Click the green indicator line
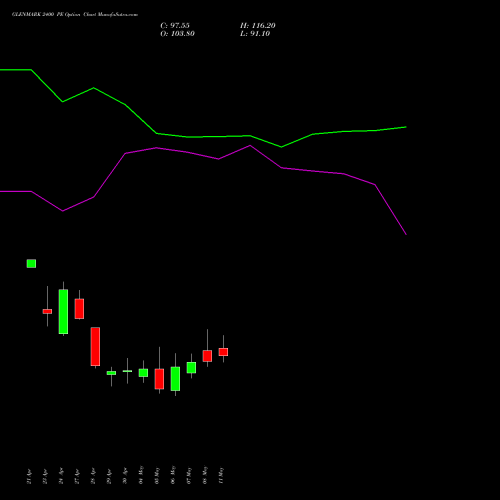Screen dimensions: 500x500 pos(203,137)
